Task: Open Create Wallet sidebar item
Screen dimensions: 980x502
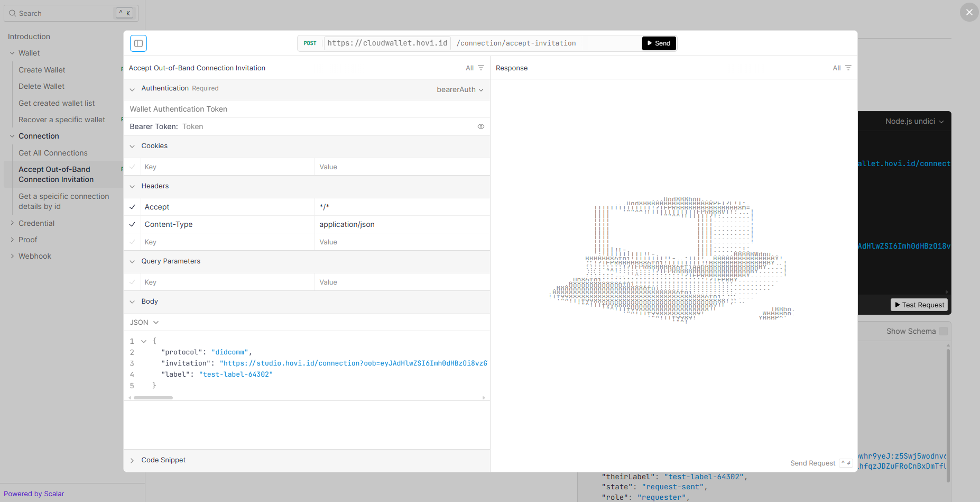Action: pyautogui.click(x=42, y=70)
